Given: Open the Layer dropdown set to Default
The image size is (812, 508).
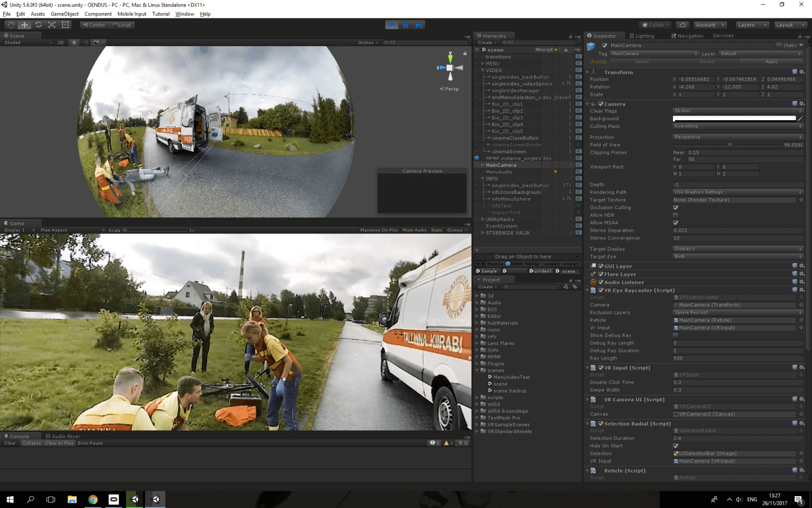Looking at the screenshot, I should coord(761,54).
